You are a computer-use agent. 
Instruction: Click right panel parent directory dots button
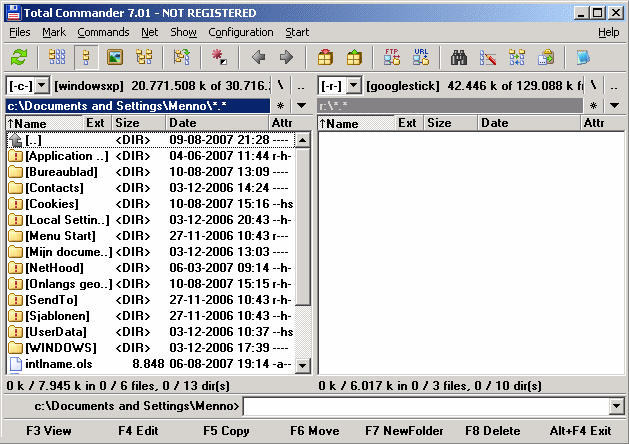tap(614, 85)
